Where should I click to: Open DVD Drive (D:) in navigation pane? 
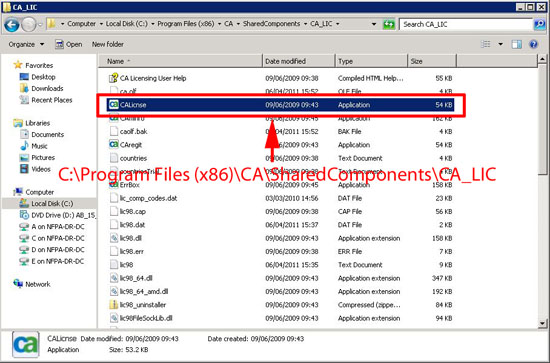click(x=63, y=215)
